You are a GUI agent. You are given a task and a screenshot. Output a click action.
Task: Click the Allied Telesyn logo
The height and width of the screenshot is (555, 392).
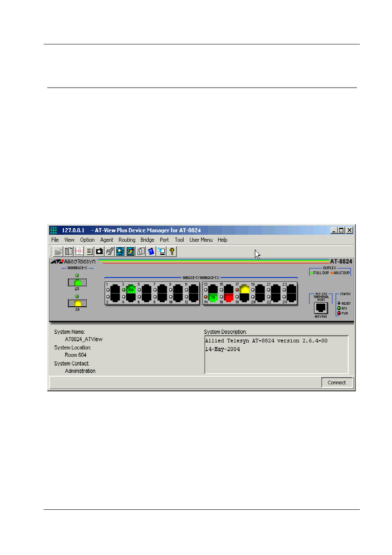coord(73,261)
